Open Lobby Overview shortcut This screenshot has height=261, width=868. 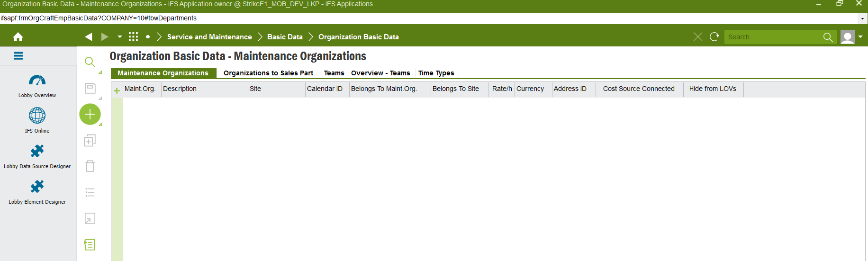coord(37,86)
